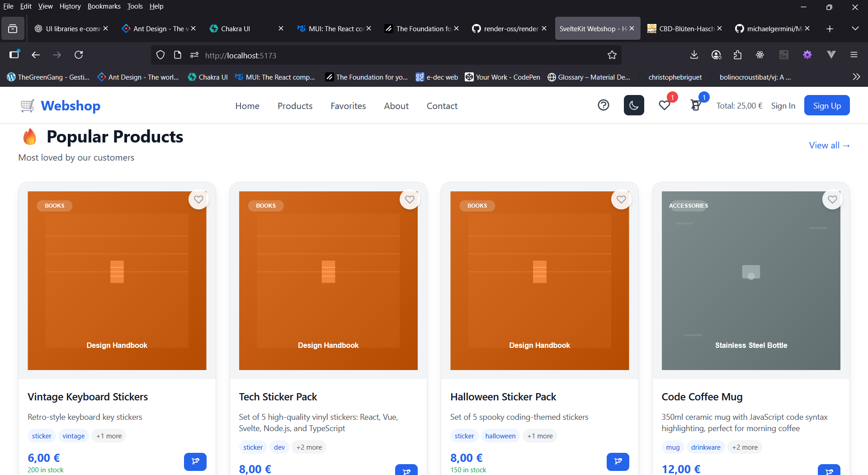Open Firefox account icon
This screenshot has width=868, height=475.
pyautogui.click(x=716, y=55)
